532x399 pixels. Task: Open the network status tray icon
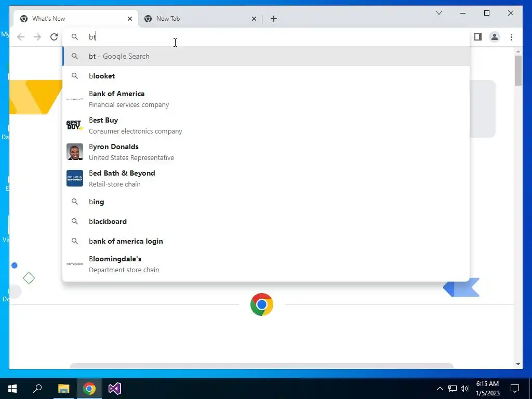[453, 389]
